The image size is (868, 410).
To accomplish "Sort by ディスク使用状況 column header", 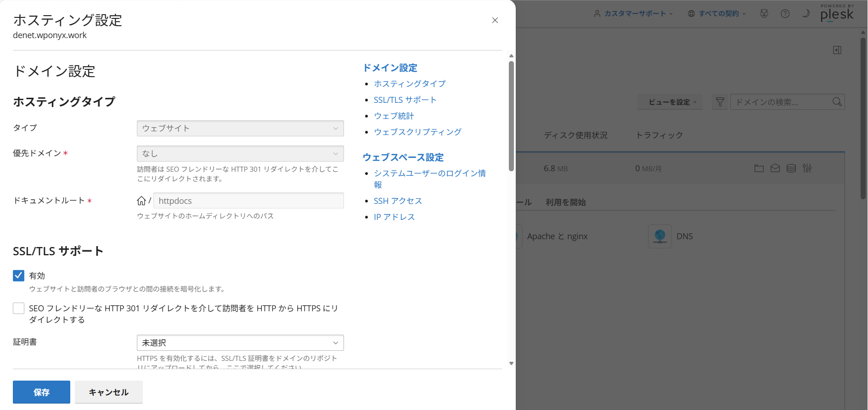I will tap(575, 135).
